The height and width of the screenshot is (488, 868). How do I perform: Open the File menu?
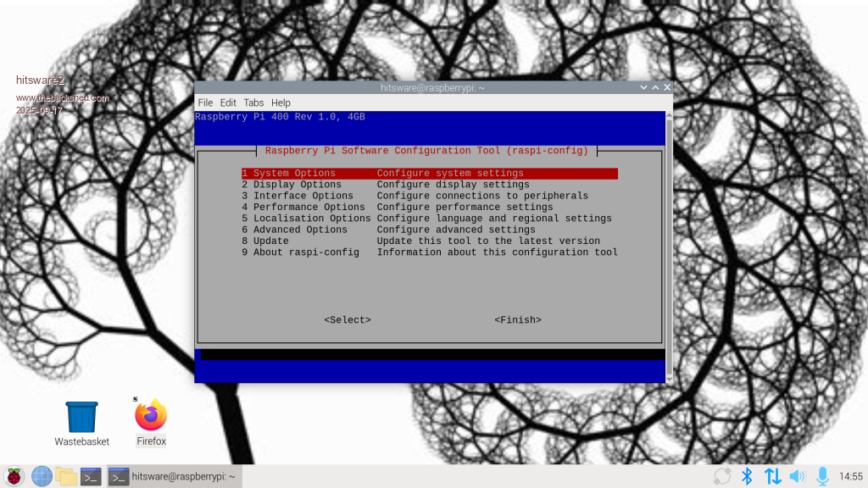point(205,103)
